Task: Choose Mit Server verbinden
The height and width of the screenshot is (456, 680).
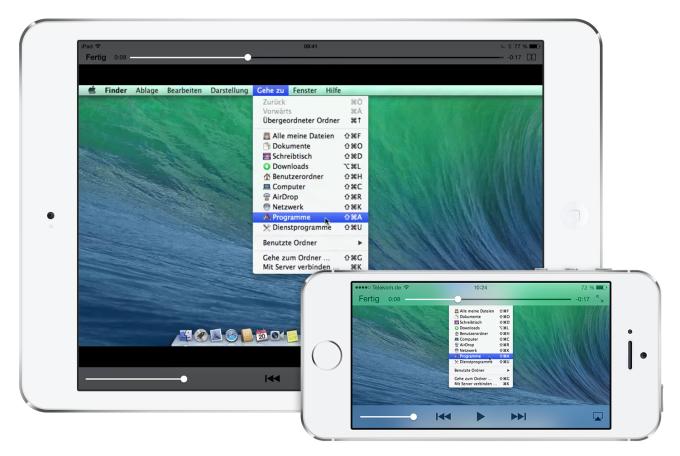Action: [x=311, y=267]
